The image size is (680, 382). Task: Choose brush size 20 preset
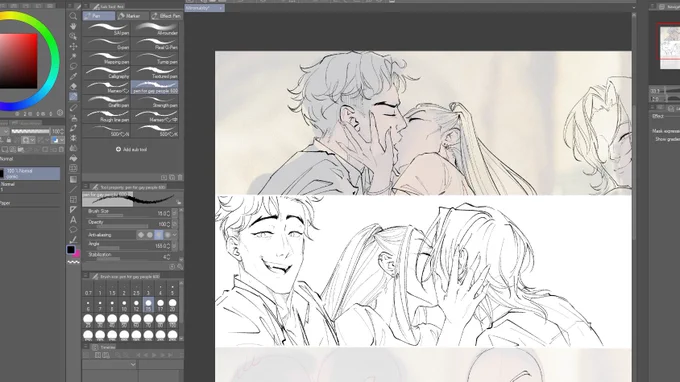[173, 305]
